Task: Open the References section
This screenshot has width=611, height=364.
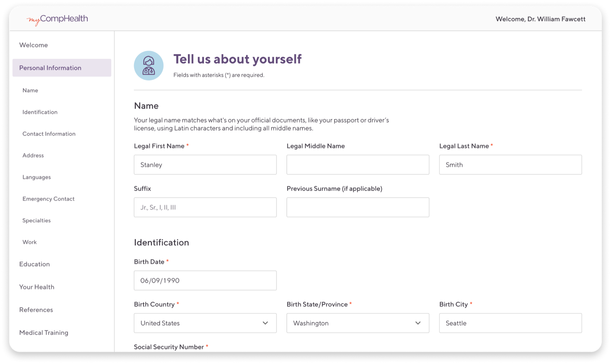Action: point(36,309)
